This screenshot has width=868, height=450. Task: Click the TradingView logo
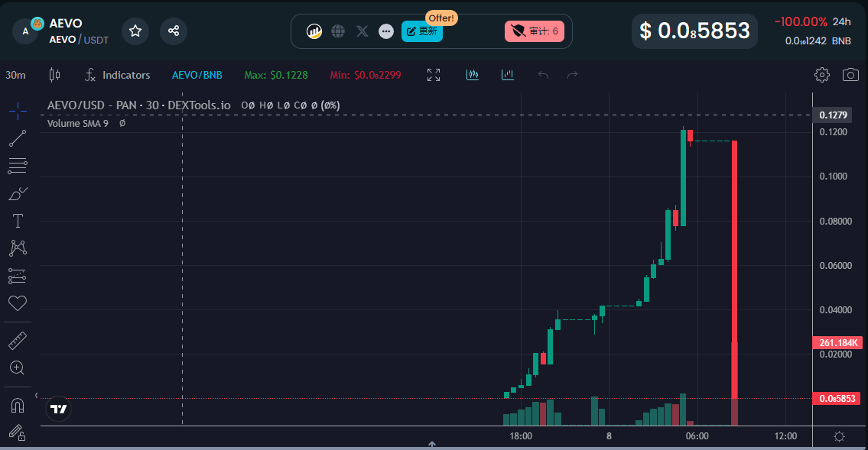pyautogui.click(x=59, y=409)
